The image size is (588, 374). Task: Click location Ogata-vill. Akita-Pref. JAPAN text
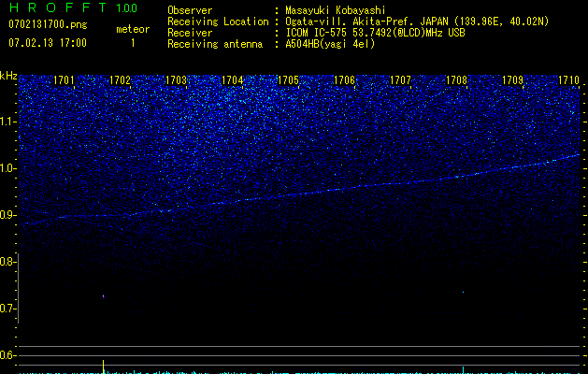tap(366, 22)
